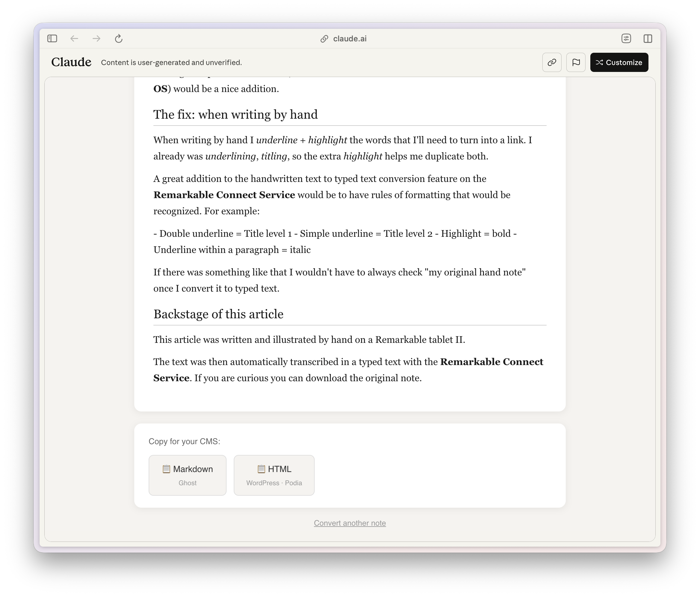Click the Convert another note link
The height and width of the screenshot is (597, 700).
pos(350,523)
